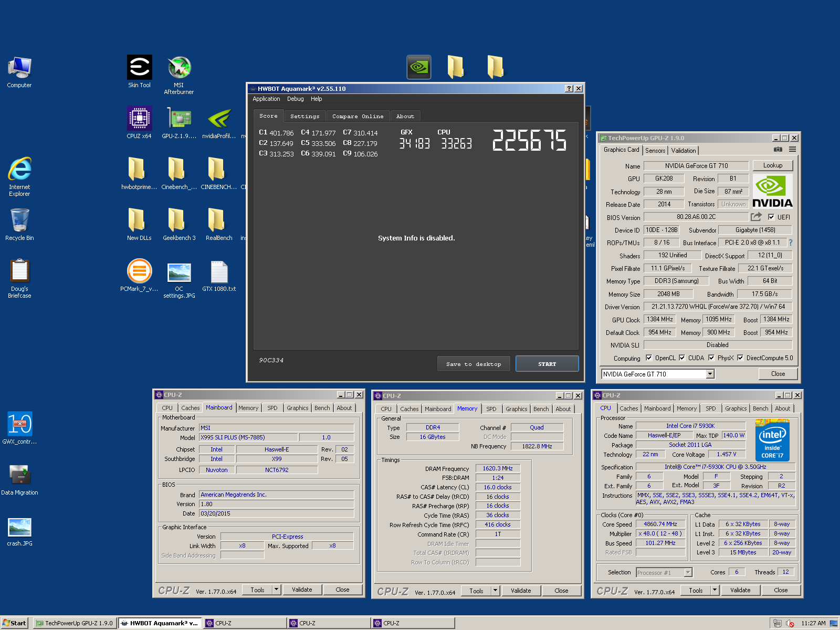Launch the MSI Afterburner shortcut

(179, 75)
